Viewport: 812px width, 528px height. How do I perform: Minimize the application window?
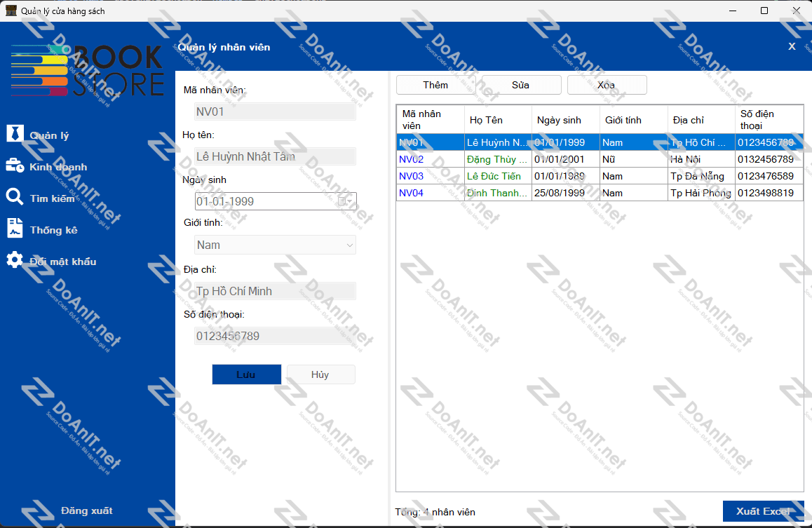point(733,11)
